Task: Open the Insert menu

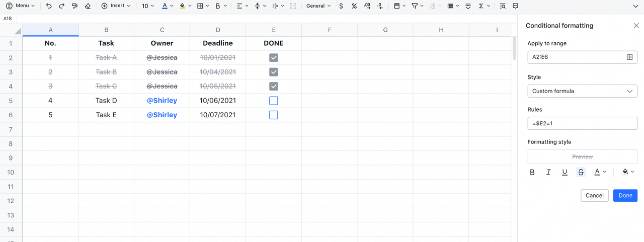Action: (116, 6)
